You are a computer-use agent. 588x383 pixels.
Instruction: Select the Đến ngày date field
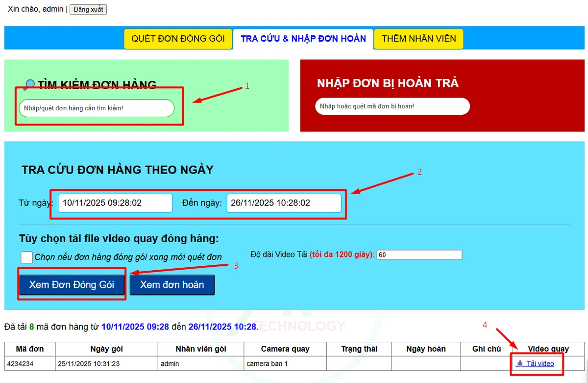tap(284, 203)
